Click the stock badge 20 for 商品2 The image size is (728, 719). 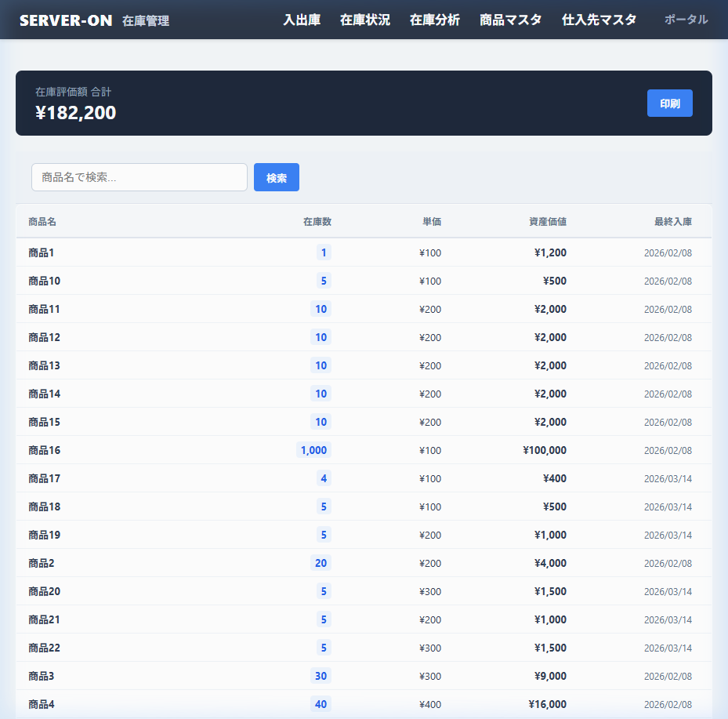pos(321,563)
